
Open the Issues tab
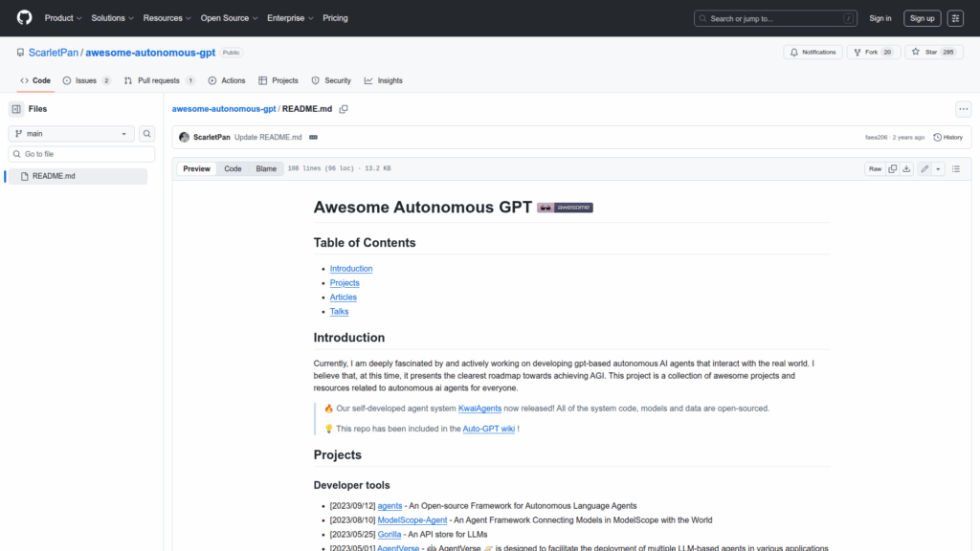(x=86, y=80)
